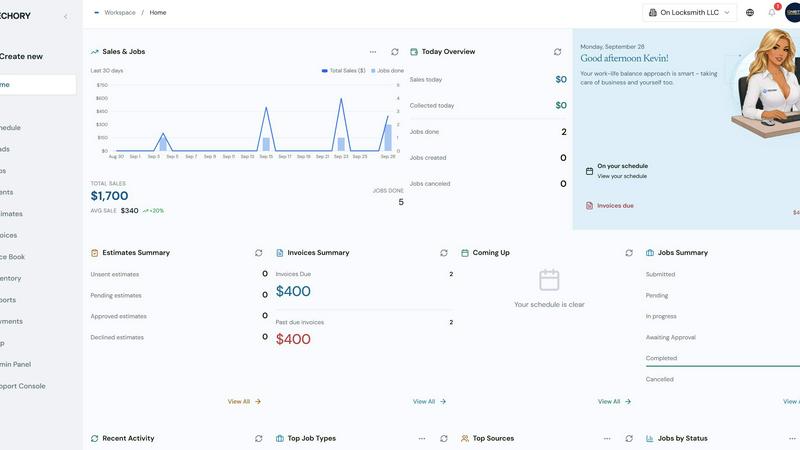The image size is (800, 450).
Task: Select the highlighted Home sidebar item
Action: pos(38,85)
